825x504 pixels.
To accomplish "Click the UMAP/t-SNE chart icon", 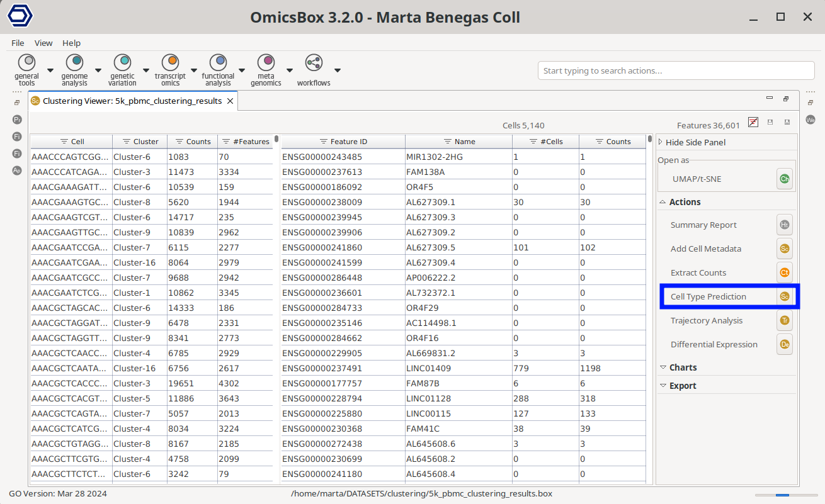I will [x=784, y=179].
